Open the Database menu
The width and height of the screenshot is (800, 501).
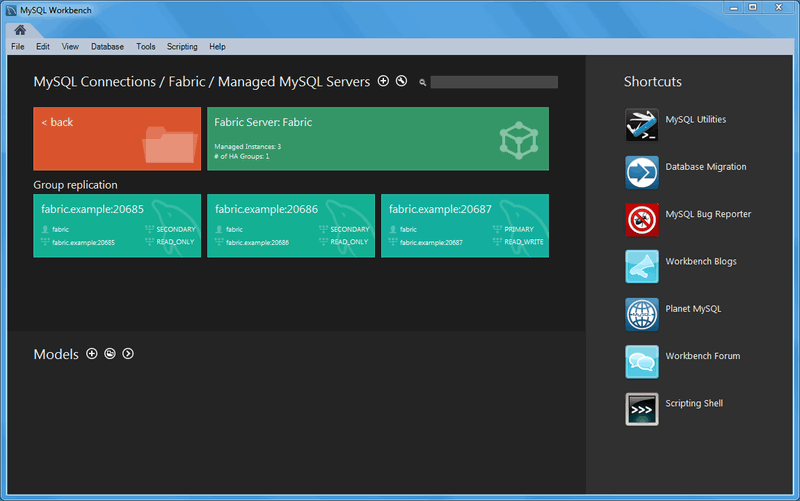coord(107,46)
